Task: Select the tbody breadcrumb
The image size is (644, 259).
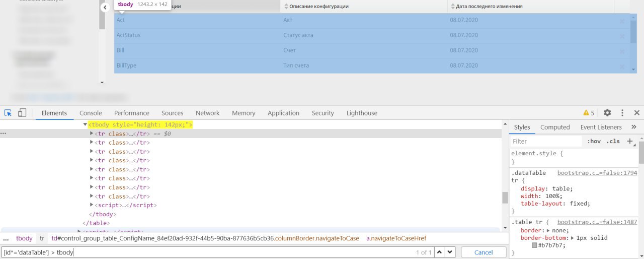Action: pyautogui.click(x=24, y=238)
